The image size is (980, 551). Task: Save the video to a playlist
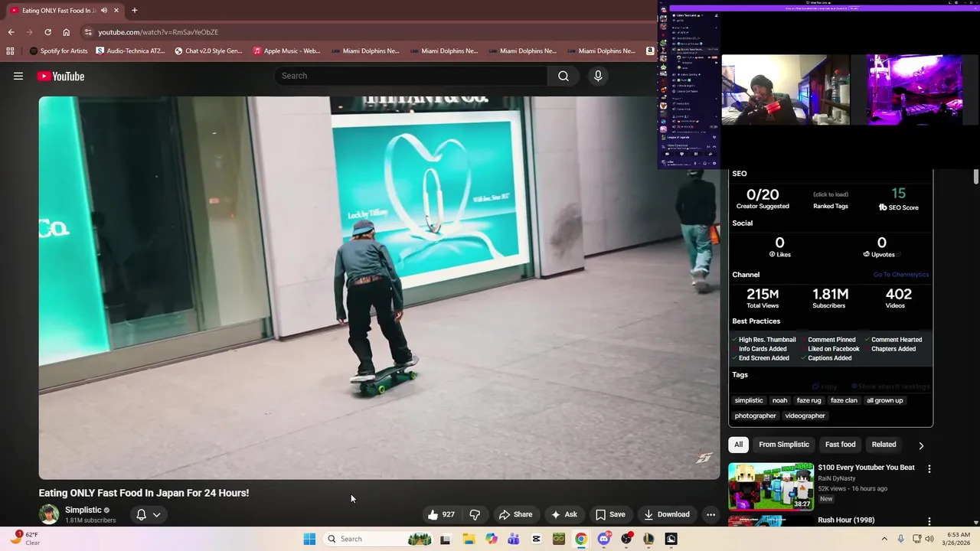point(610,514)
